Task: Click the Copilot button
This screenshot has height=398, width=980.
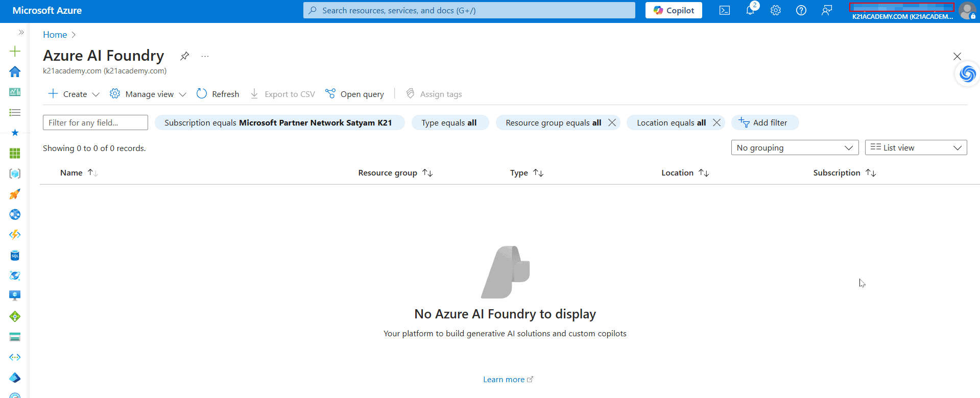Action: coord(674,10)
